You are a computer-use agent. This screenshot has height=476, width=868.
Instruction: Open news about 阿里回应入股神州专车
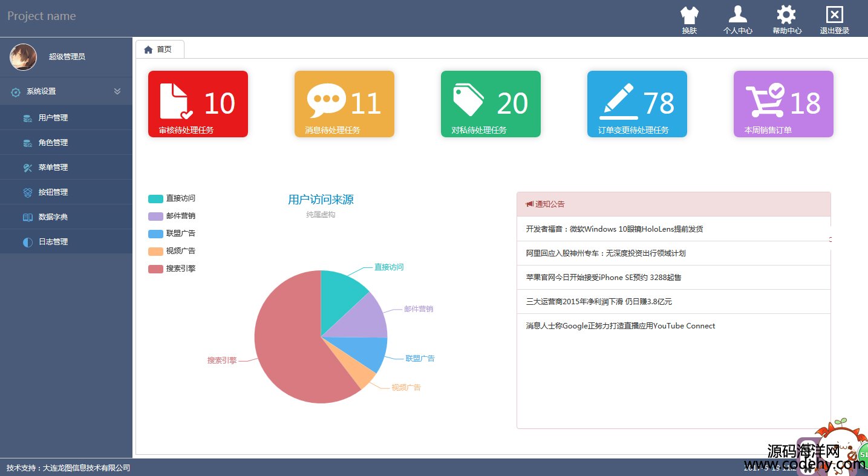tap(605, 253)
